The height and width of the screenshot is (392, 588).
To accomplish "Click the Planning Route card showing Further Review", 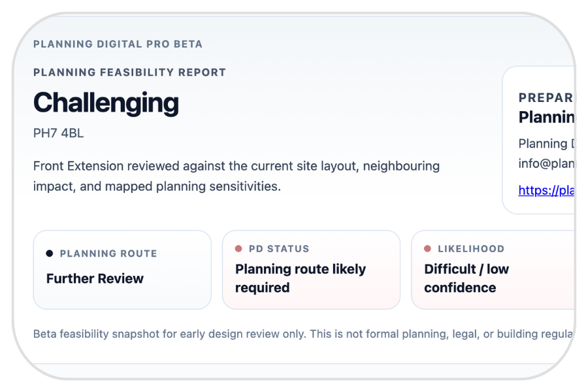I will tap(122, 270).
